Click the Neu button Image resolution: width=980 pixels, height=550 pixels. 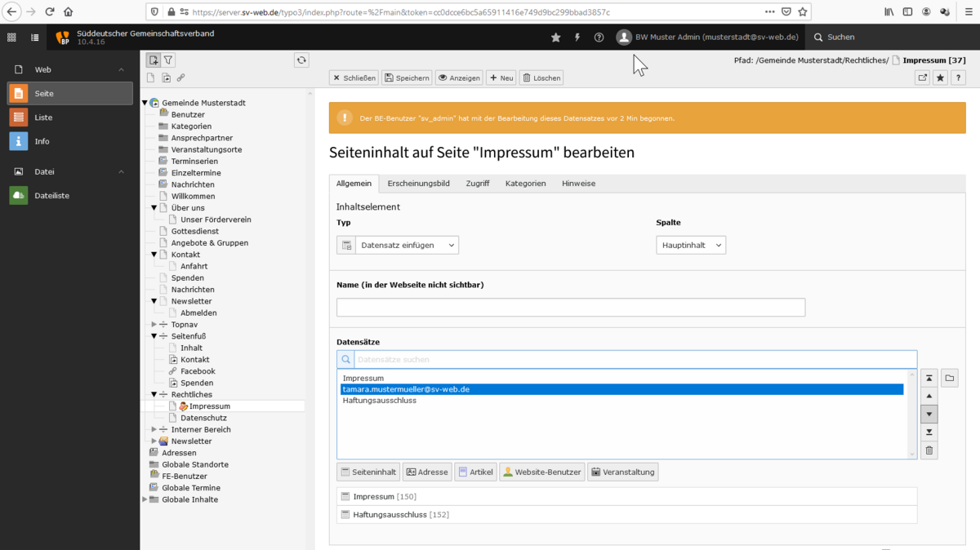point(501,78)
